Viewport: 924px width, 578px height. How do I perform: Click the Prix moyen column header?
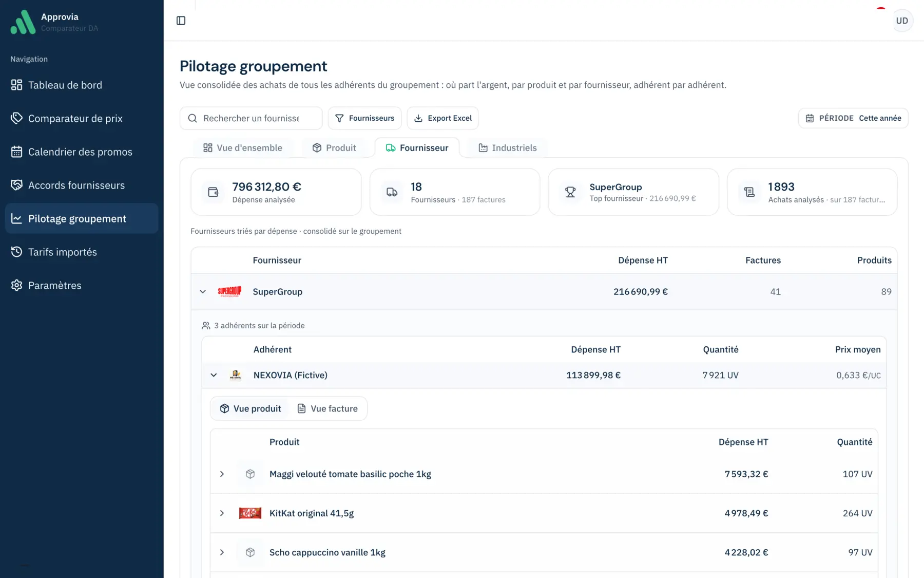tap(858, 349)
